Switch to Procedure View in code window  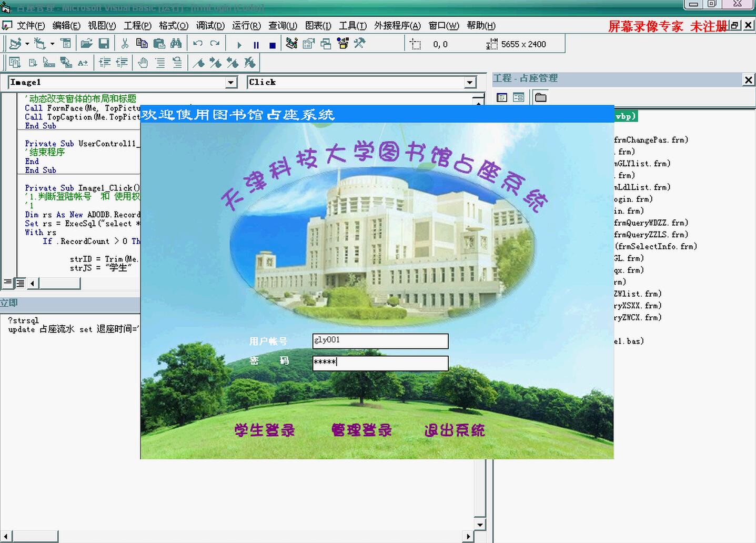pos(8,283)
